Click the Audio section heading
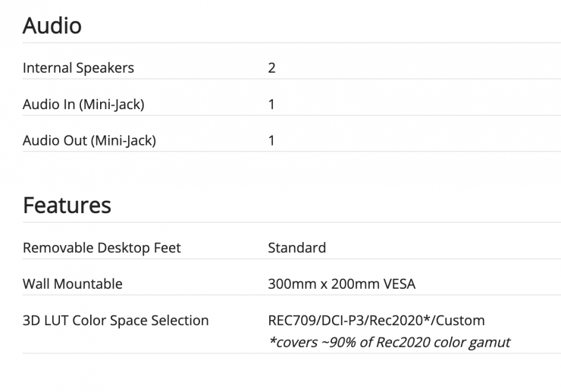Image resolution: width=561 pixels, height=392 pixels. [52, 26]
